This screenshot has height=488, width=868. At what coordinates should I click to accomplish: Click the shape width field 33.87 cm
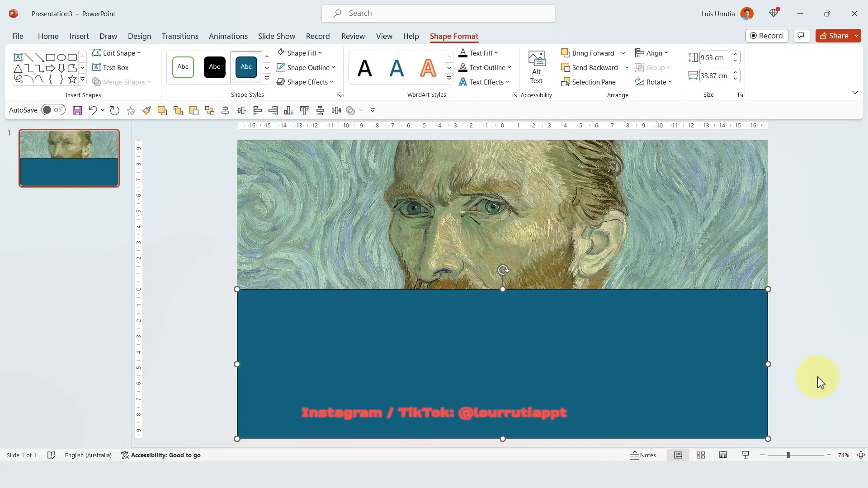pos(715,75)
